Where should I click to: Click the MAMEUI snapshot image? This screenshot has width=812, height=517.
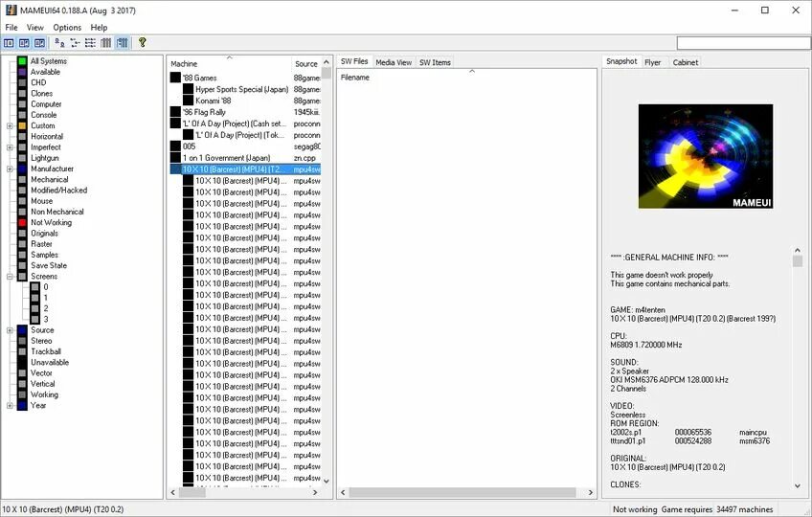pos(706,156)
